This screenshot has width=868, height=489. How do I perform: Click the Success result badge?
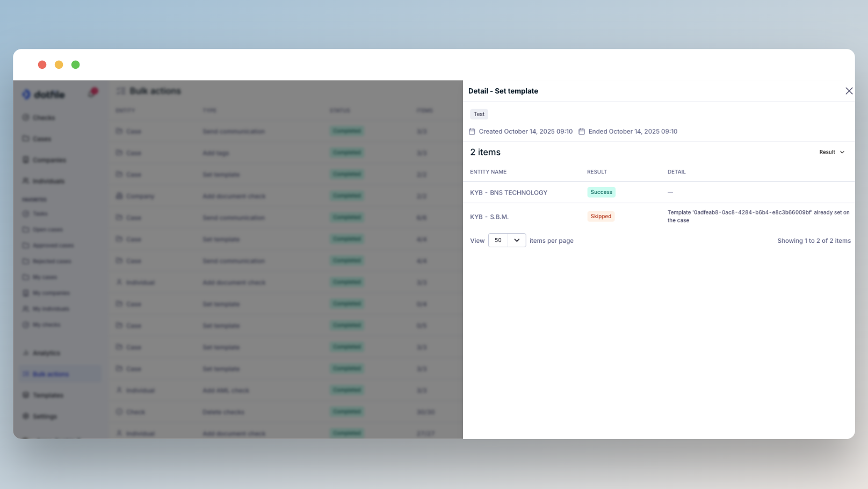601,192
